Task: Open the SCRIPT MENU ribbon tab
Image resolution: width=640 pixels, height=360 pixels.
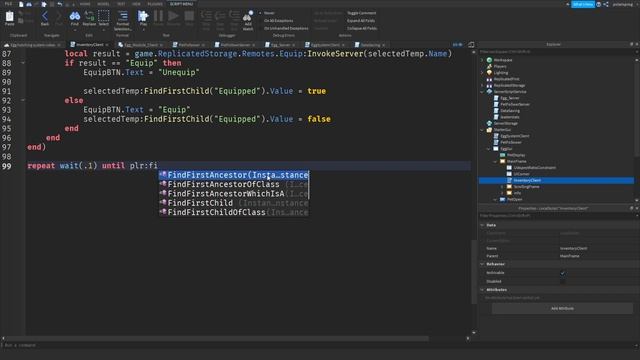Action: (181, 4)
